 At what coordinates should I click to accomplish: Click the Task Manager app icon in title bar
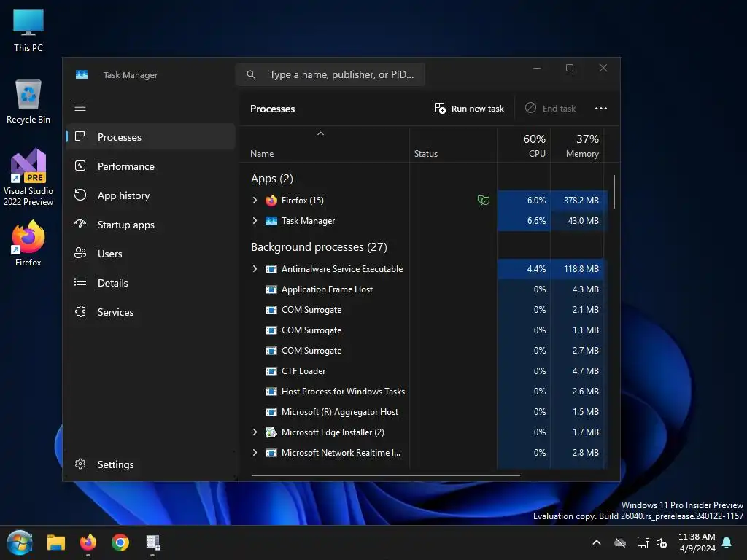[x=82, y=75]
